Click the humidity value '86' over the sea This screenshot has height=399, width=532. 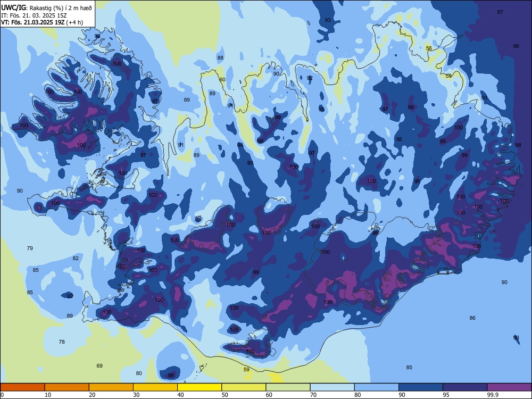[x=472, y=318]
